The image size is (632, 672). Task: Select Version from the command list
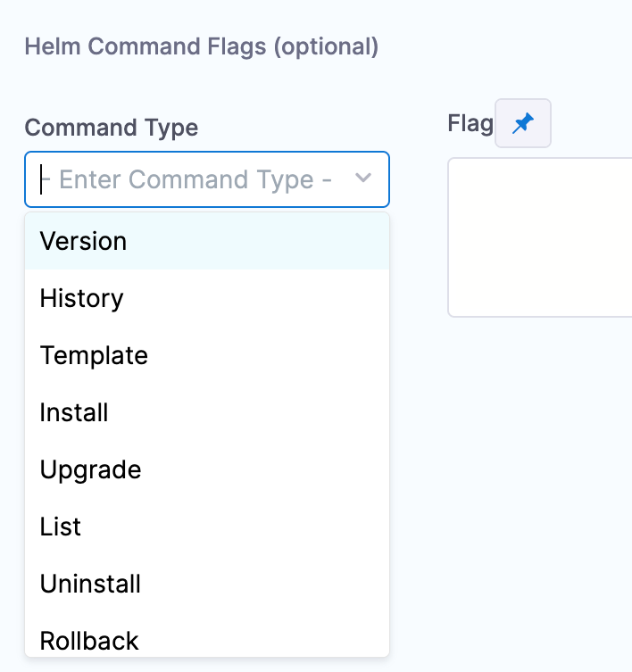[x=84, y=241]
